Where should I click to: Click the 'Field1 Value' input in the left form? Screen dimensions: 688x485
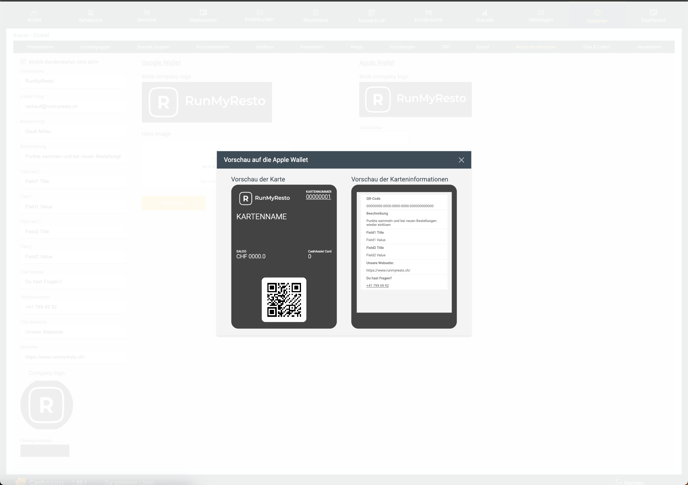point(73,206)
